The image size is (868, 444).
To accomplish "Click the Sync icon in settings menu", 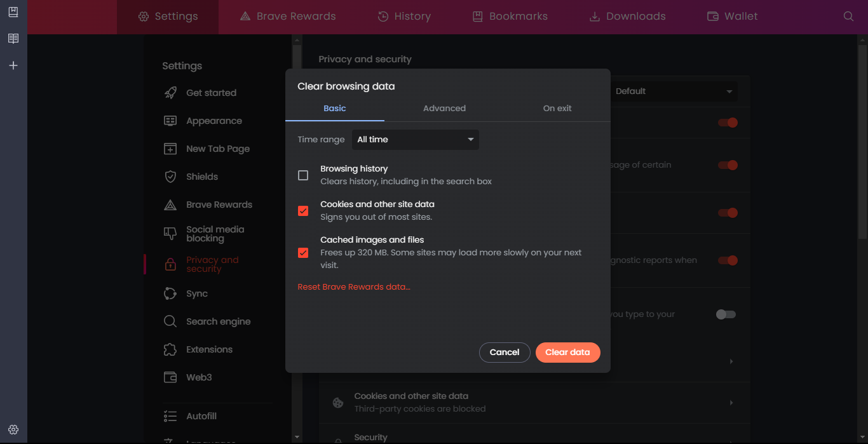I will 170,293.
